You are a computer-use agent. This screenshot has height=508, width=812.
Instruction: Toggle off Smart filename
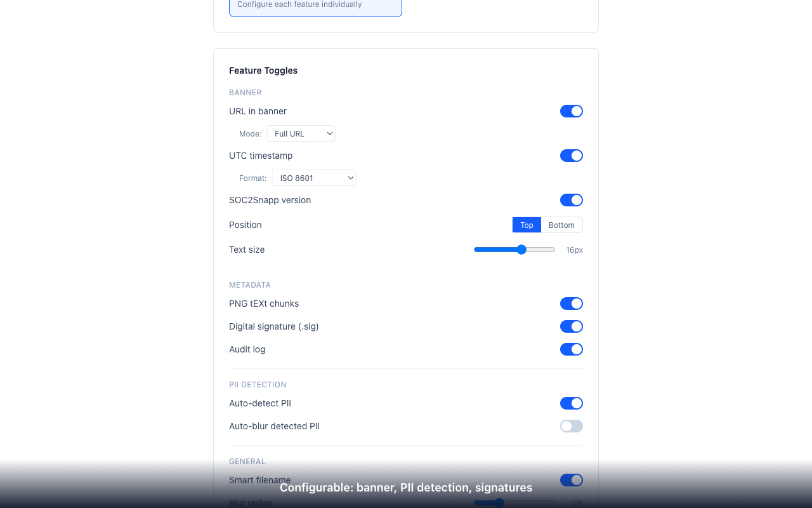pyautogui.click(x=571, y=479)
